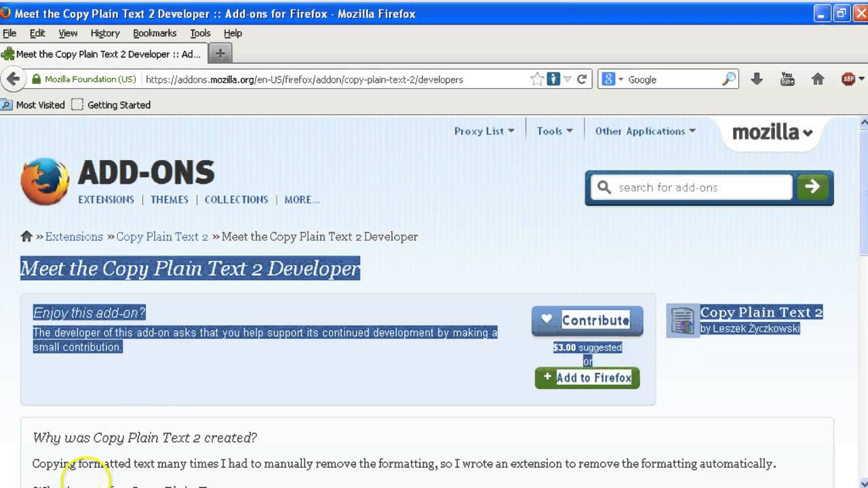Expand the Proxy List dropdown
This screenshot has width=868, height=488.
(x=484, y=131)
